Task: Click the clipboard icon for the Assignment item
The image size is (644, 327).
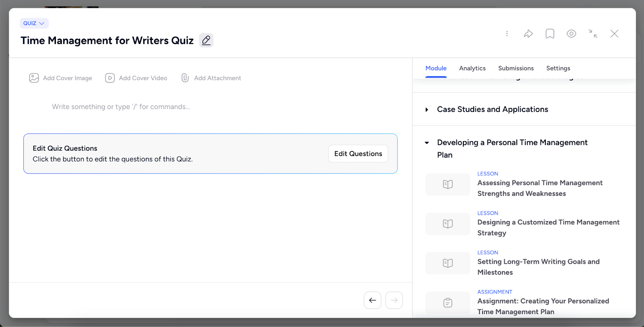Action: point(447,302)
